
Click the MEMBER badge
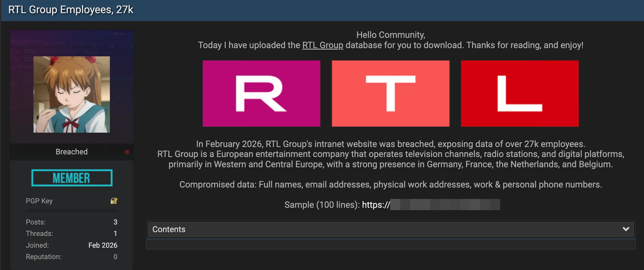71,178
